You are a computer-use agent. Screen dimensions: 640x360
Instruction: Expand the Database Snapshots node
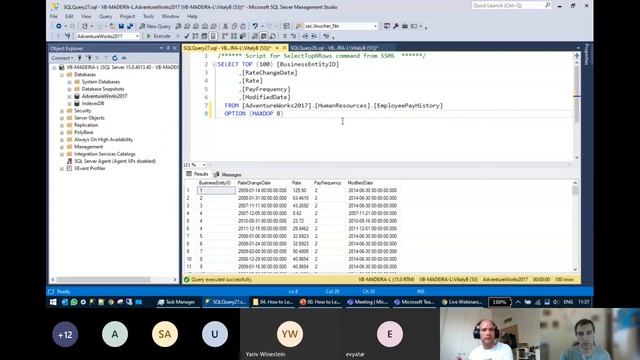click(x=69, y=89)
